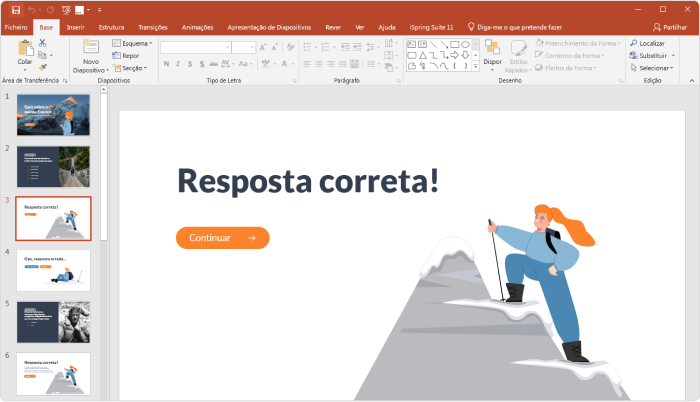
Task: Customize the quick access toolbar
Action: pyautogui.click(x=100, y=10)
